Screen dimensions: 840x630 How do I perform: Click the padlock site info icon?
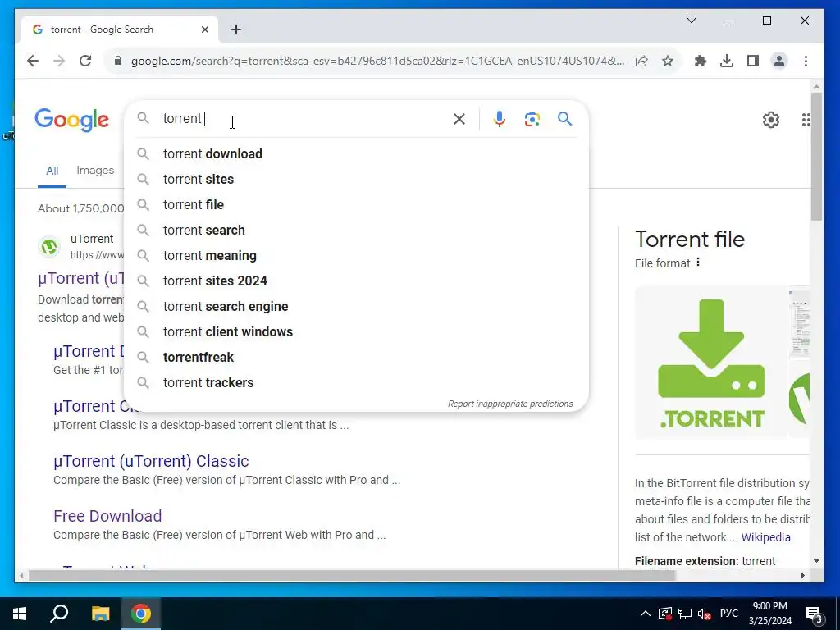(x=118, y=61)
